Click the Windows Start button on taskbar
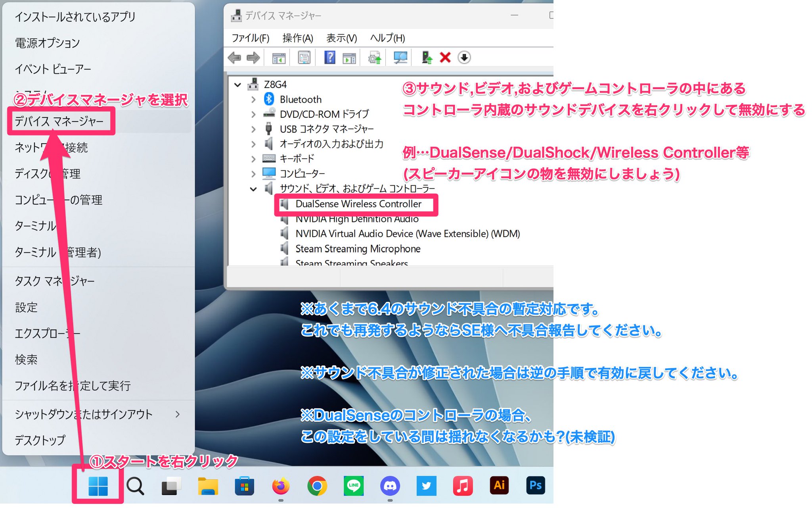Image resolution: width=812 pixels, height=519 pixels. pos(98,486)
